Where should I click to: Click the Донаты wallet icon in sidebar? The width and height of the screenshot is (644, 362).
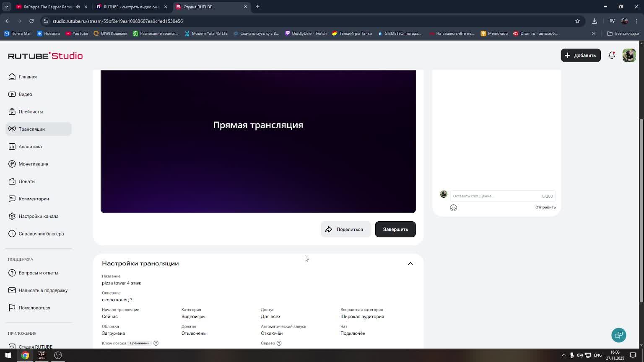click(x=12, y=181)
